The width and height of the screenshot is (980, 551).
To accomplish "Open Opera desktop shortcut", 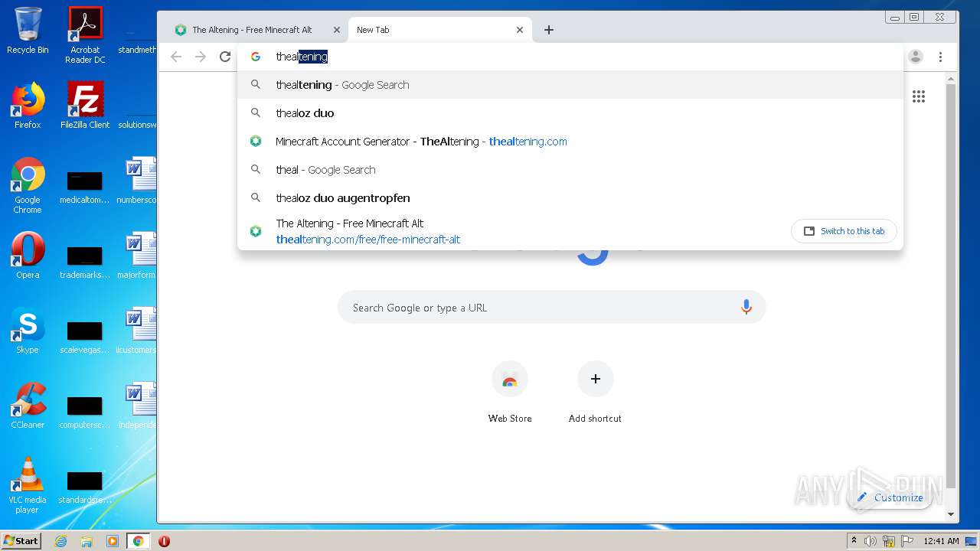I will tap(28, 256).
